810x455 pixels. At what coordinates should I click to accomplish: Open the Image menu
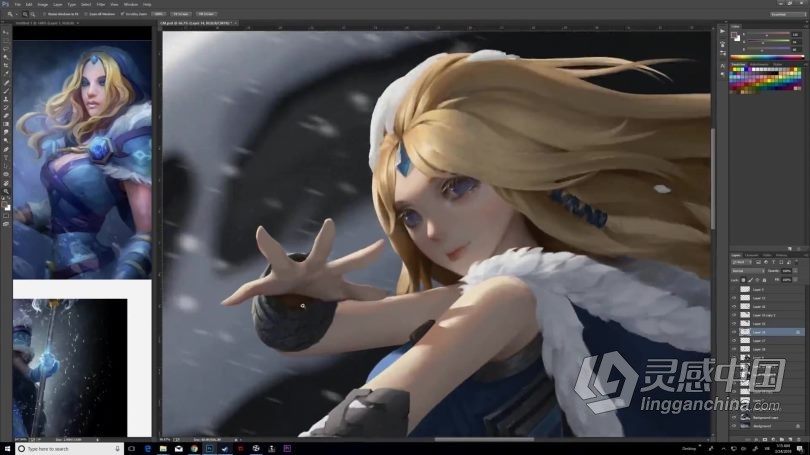43,4
